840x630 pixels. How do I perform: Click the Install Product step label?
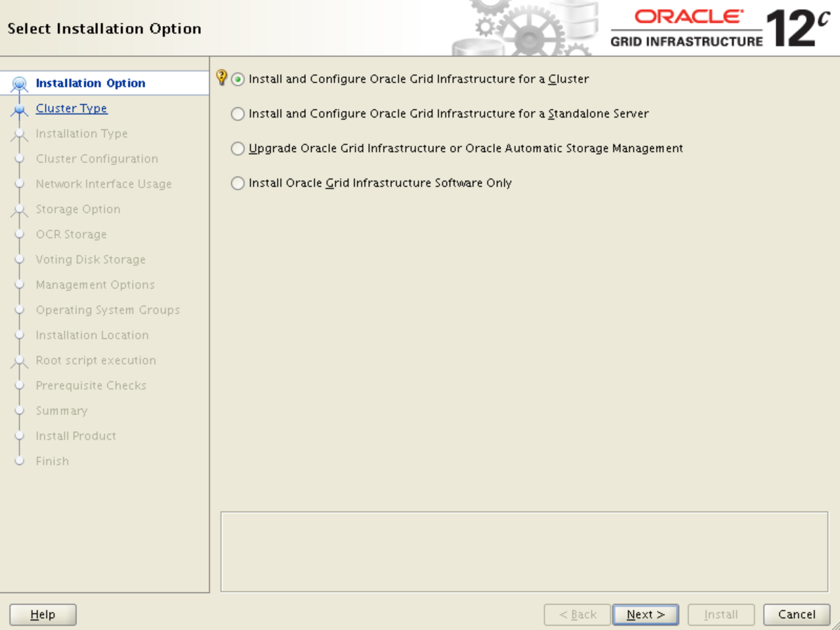[x=76, y=436]
